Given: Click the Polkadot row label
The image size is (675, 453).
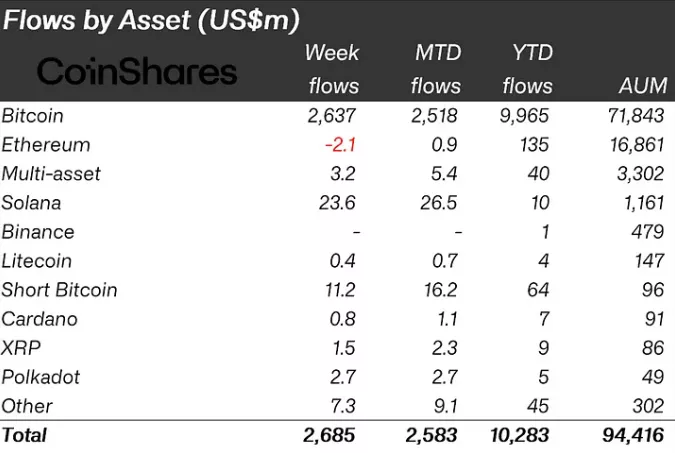Looking at the screenshot, I should click(x=41, y=377).
